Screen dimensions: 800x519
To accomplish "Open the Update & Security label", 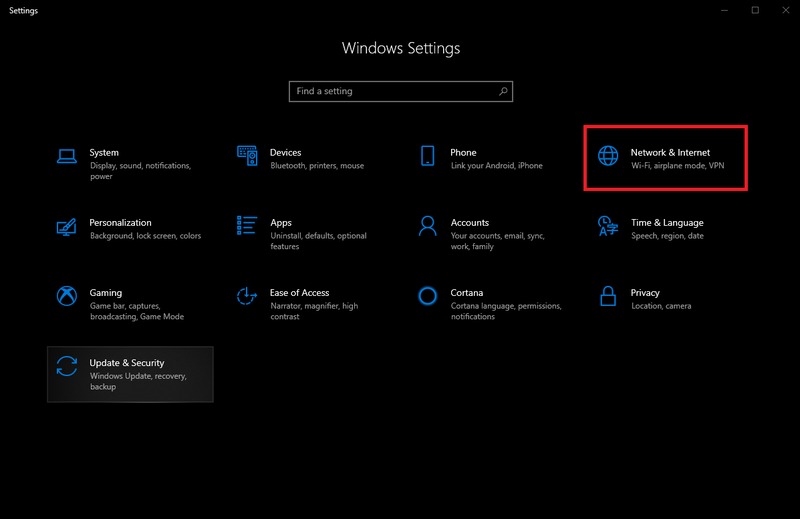I will point(127,363).
